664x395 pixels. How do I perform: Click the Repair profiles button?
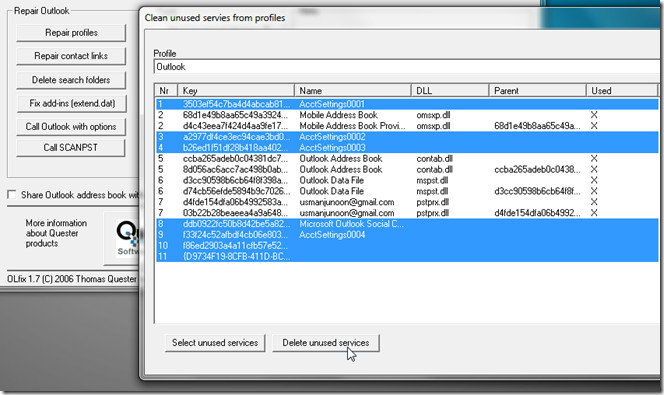click(x=71, y=33)
